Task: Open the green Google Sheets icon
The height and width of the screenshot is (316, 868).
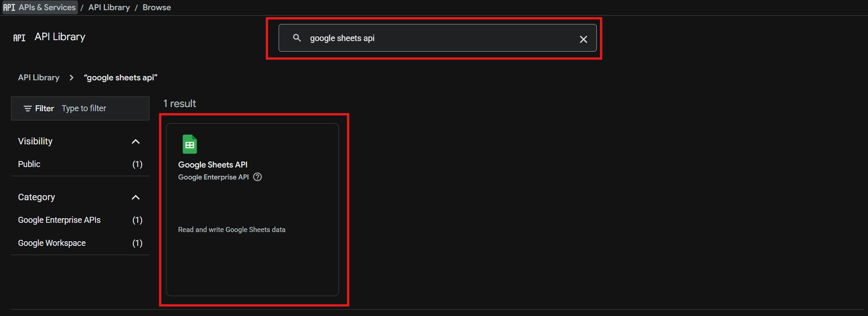Action: tap(190, 144)
